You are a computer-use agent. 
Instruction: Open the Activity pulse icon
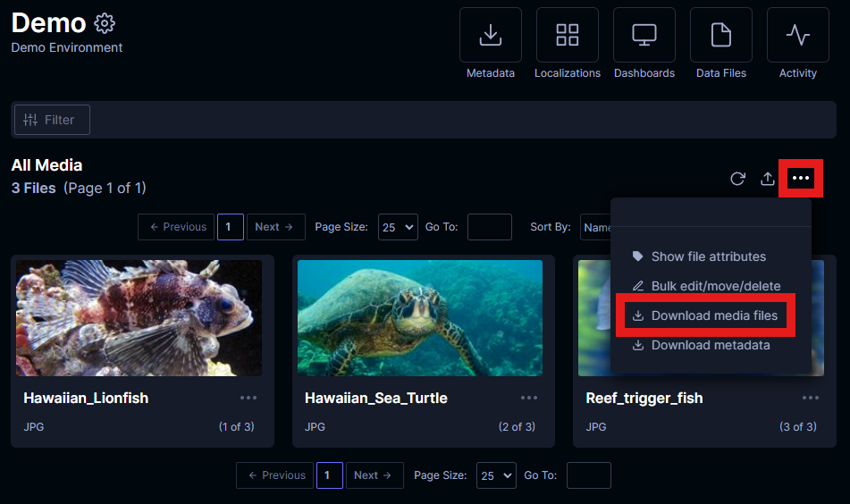pos(798,35)
